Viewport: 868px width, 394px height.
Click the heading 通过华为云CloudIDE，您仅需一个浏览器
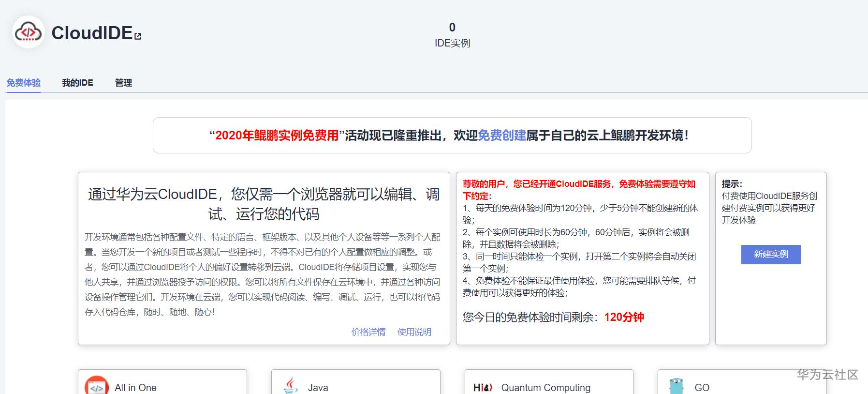coord(264,204)
